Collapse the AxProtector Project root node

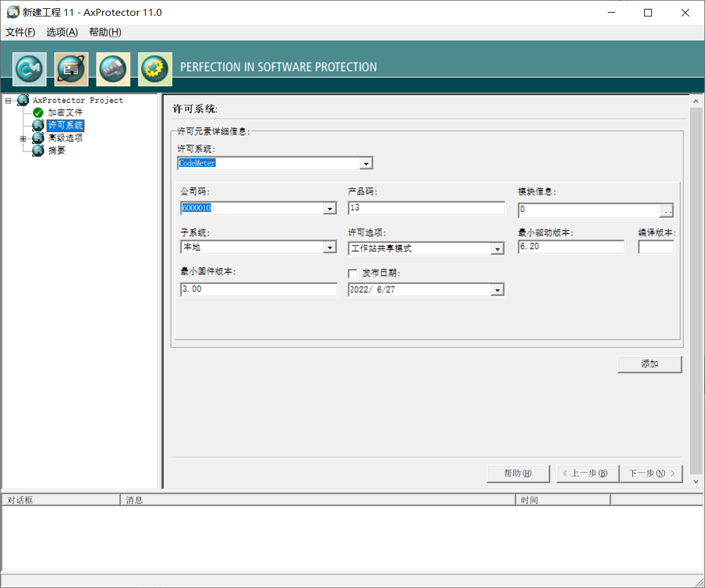pos(8,101)
